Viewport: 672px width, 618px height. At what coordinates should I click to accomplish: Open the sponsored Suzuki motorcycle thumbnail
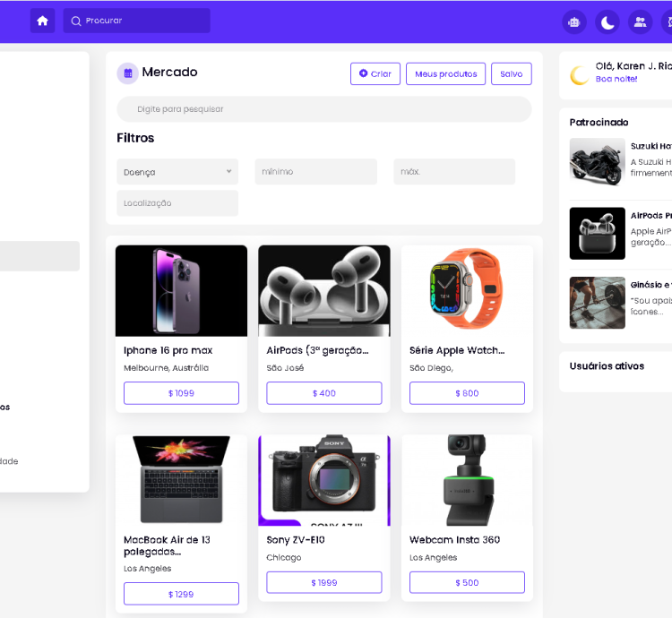[x=597, y=162]
